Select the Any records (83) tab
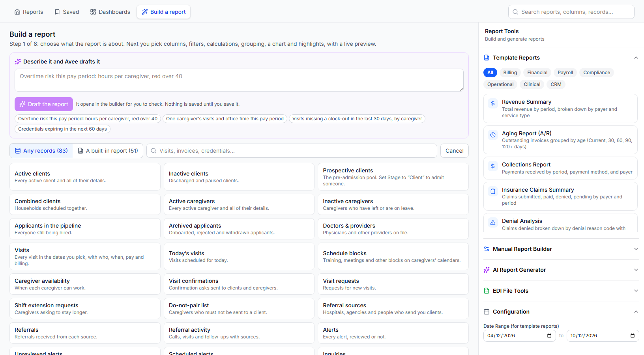 coord(41,151)
